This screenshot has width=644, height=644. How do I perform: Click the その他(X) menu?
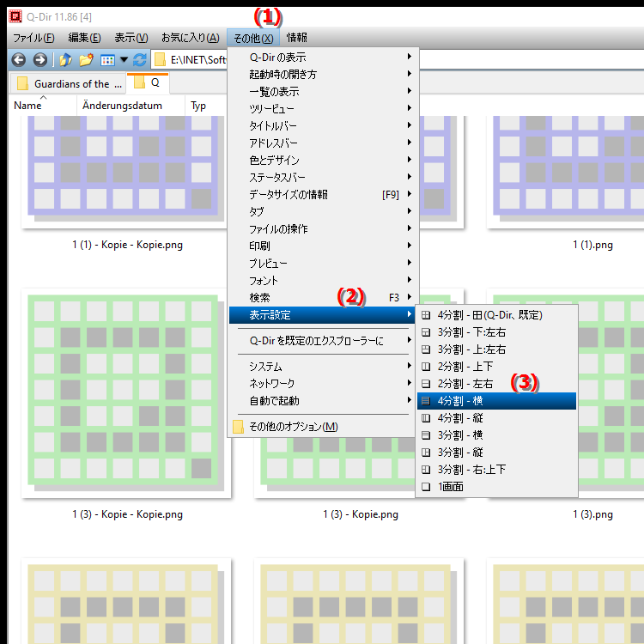click(x=253, y=38)
